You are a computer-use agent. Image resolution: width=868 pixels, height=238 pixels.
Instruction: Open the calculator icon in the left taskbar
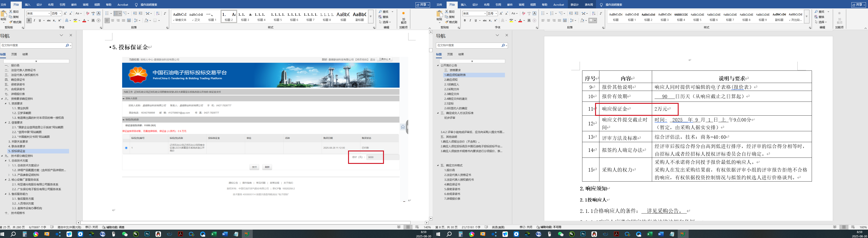point(25,234)
